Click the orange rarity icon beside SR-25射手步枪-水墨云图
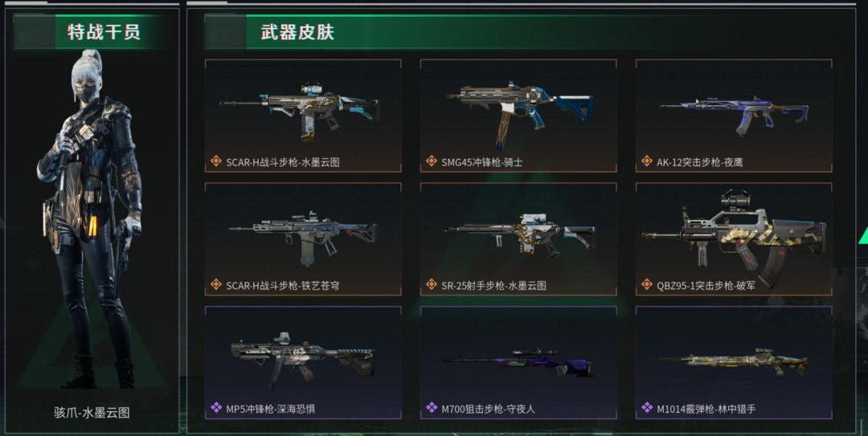 coord(432,285)
